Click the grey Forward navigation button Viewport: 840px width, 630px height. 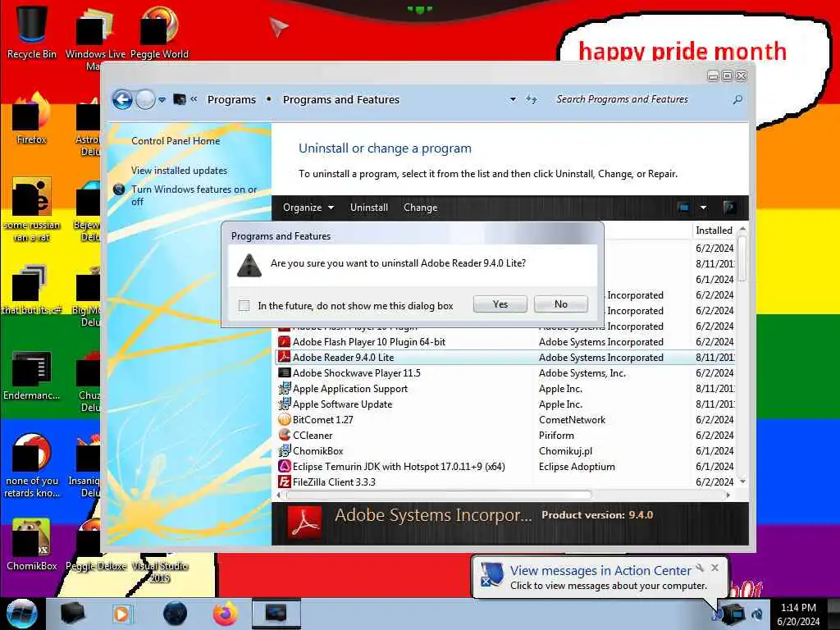coord(145,99)
